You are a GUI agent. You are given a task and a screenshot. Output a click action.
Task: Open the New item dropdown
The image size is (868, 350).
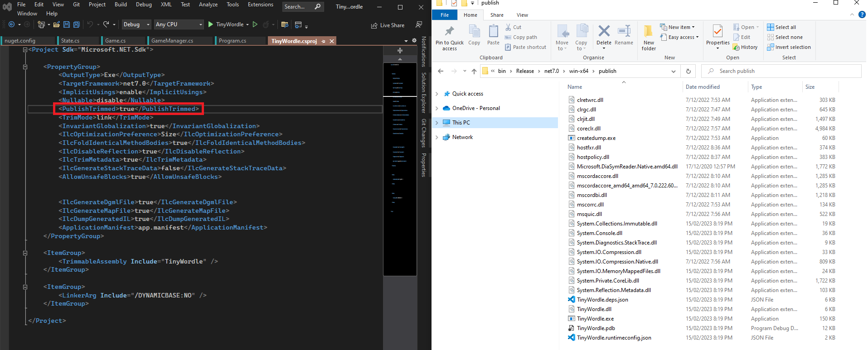coord(677,27)
